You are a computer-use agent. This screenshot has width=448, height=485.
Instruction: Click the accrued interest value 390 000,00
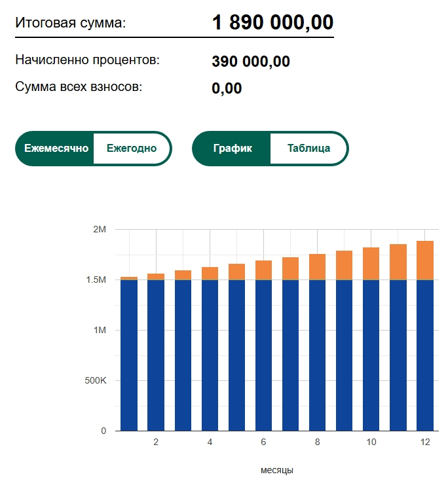coord(251,62)
